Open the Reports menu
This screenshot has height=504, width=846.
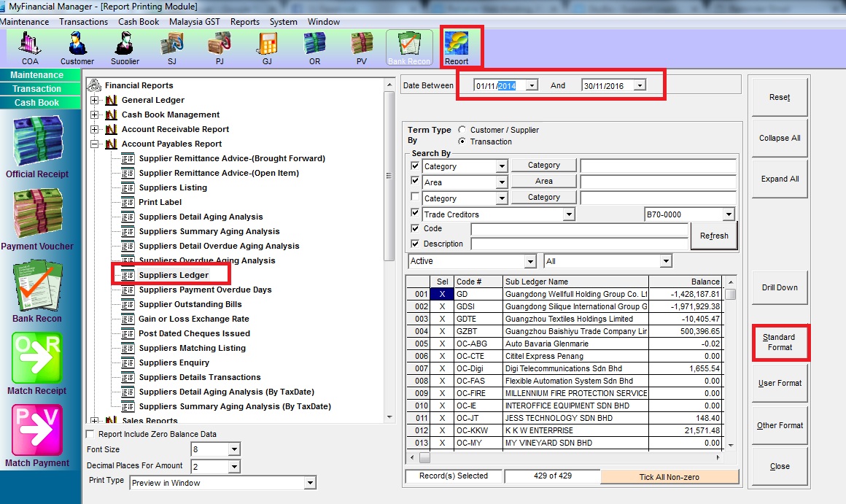tap(245, 22)
